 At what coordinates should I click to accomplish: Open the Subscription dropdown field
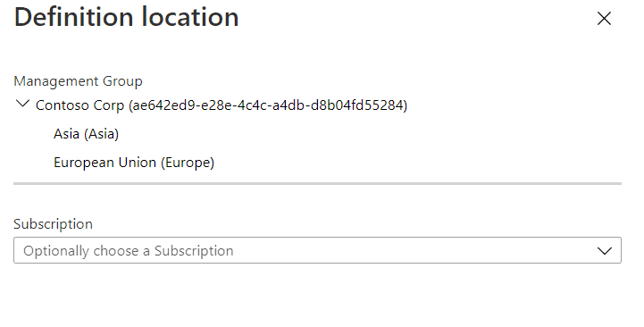click(317, 250)
